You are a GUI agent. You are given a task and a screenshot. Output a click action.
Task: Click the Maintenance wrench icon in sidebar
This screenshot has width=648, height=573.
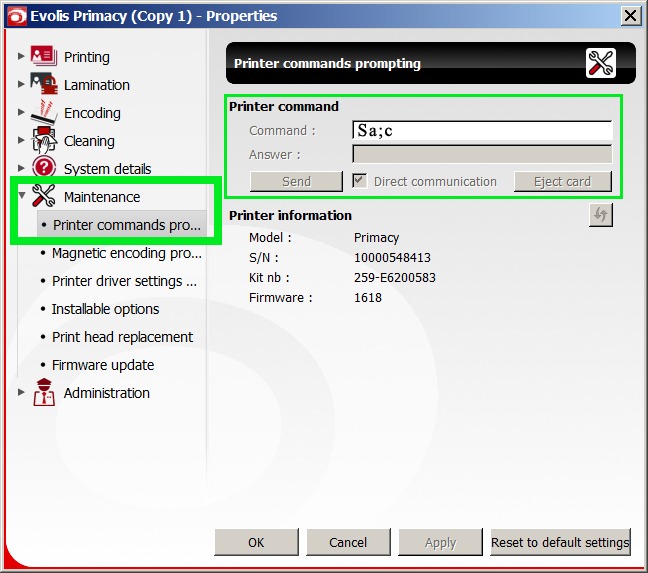(43, 196)
